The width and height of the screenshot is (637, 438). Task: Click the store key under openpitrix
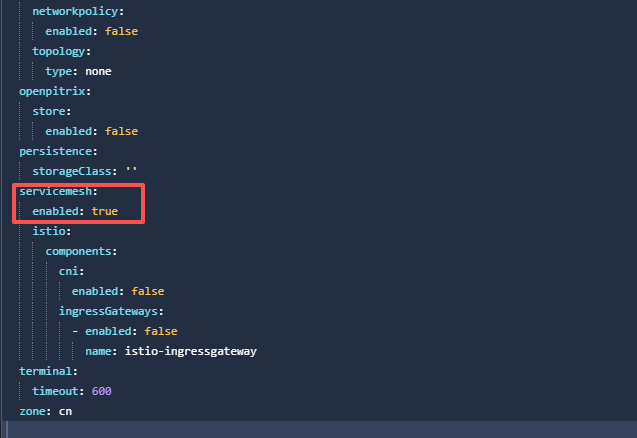pyautogui.click(x=51, y=111)
